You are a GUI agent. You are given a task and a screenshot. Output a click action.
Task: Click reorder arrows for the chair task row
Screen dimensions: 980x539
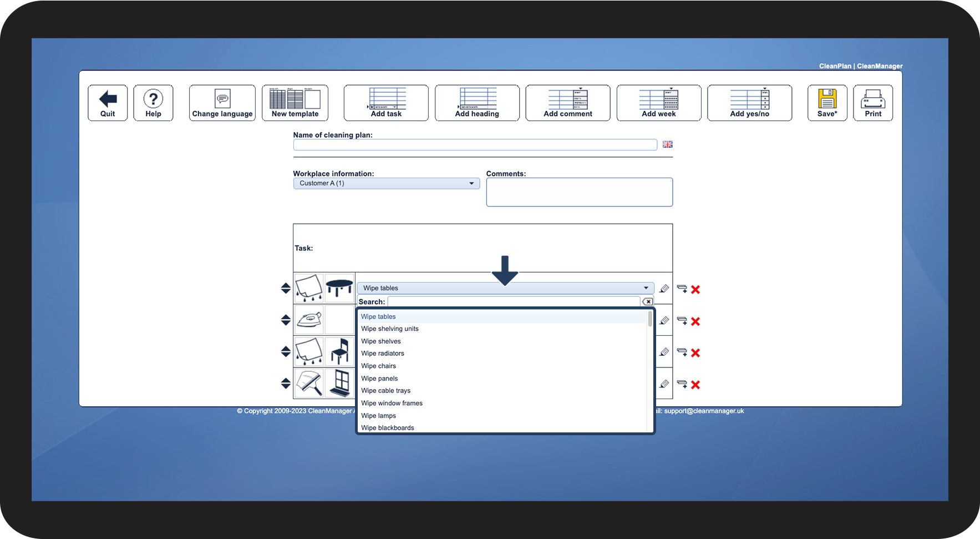286,351
